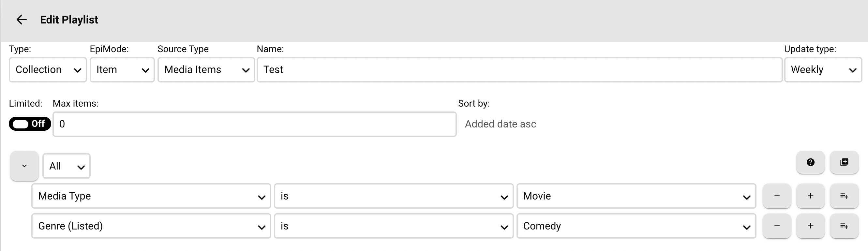
Task: Click the Edit Playlist title text
Action: point(69,20)
